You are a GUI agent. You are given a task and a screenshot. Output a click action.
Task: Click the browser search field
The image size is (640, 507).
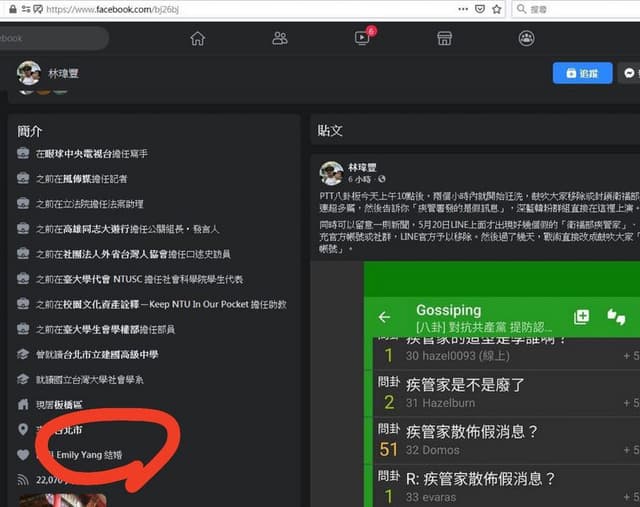(x=576, y=9)
